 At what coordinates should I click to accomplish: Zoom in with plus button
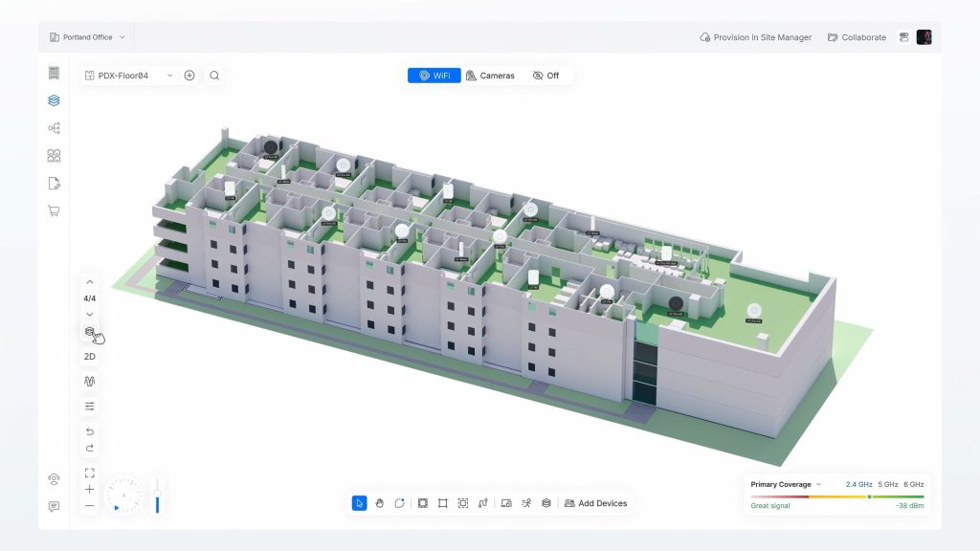point(89,489)
